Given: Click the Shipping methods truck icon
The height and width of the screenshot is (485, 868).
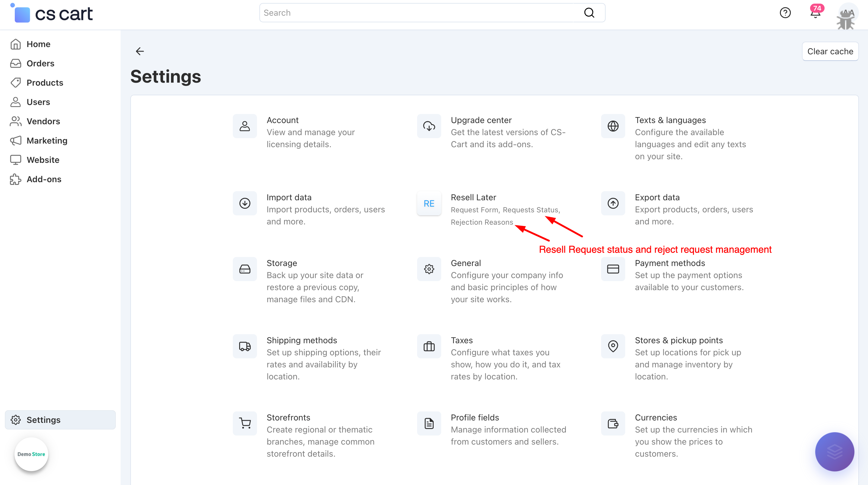Looking at the screenshot, I should (x=245, y=346).
